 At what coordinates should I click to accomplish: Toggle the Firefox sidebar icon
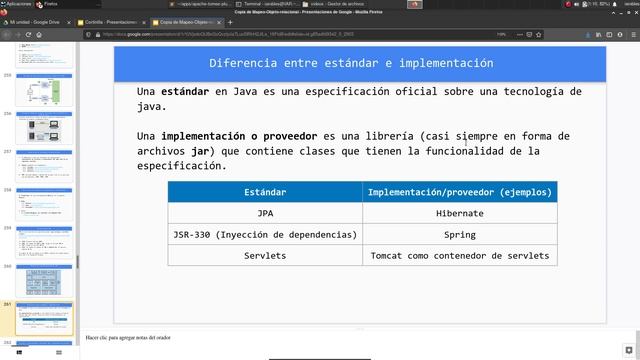609,35
